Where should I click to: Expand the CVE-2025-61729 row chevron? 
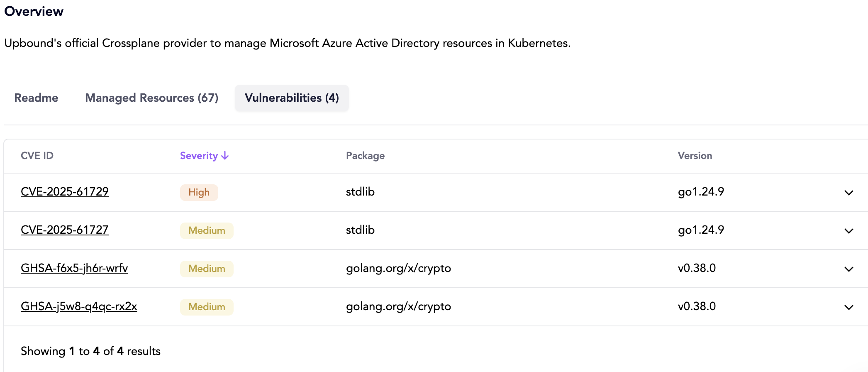[848, 193]
